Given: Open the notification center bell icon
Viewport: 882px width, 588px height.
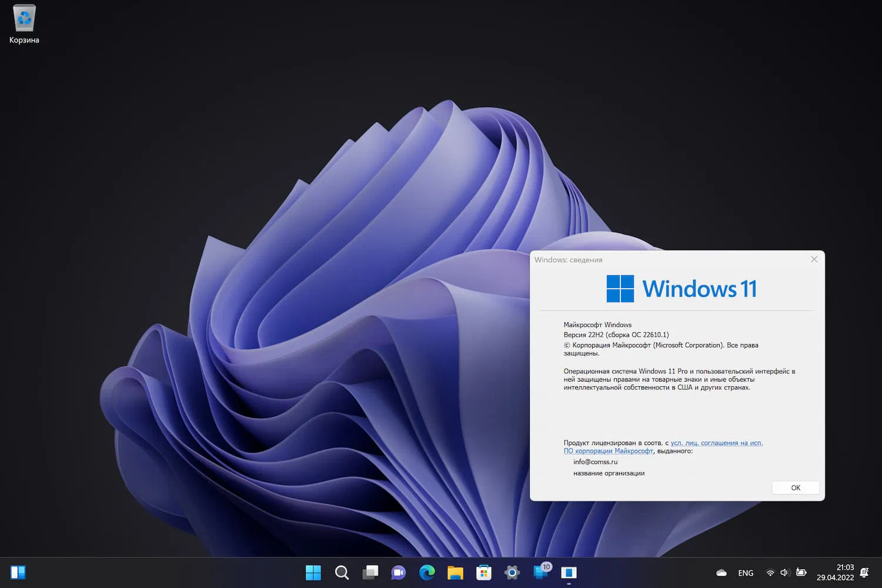Looking at the screenshot, I should pos(864,572).
